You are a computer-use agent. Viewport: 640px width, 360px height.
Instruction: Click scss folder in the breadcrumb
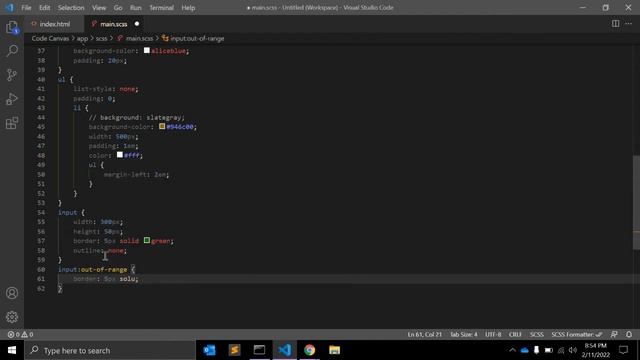[101, 38]
